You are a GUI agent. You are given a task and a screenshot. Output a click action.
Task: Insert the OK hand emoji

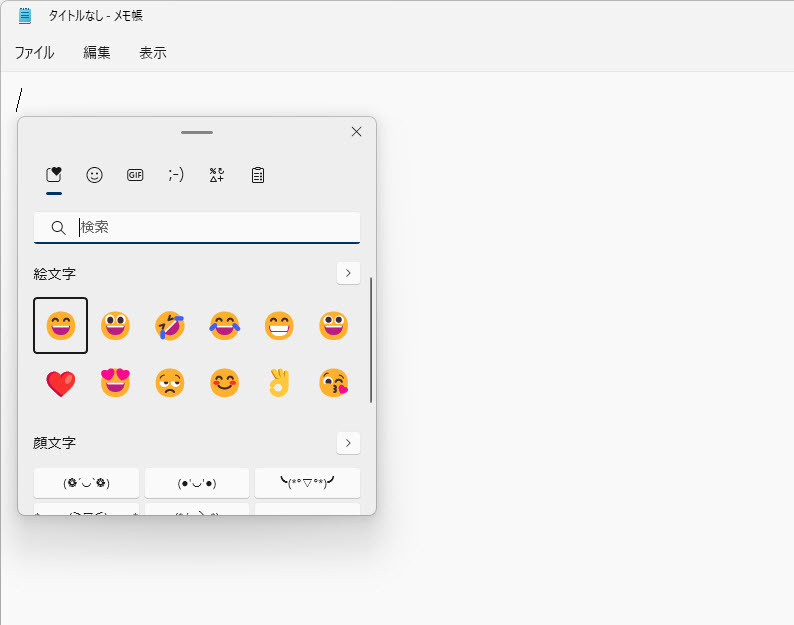278,383
